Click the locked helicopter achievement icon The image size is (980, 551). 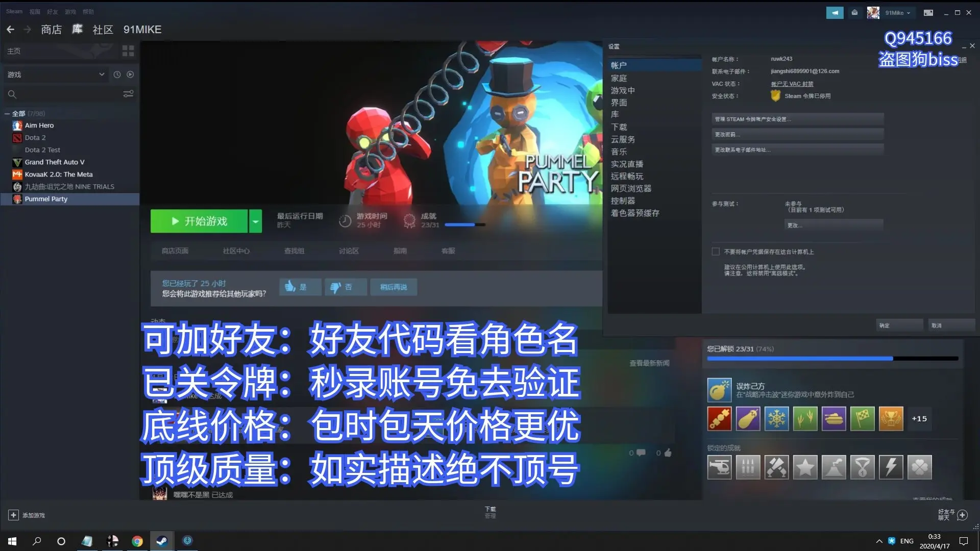pyautogui.click(x=720, y=467)
